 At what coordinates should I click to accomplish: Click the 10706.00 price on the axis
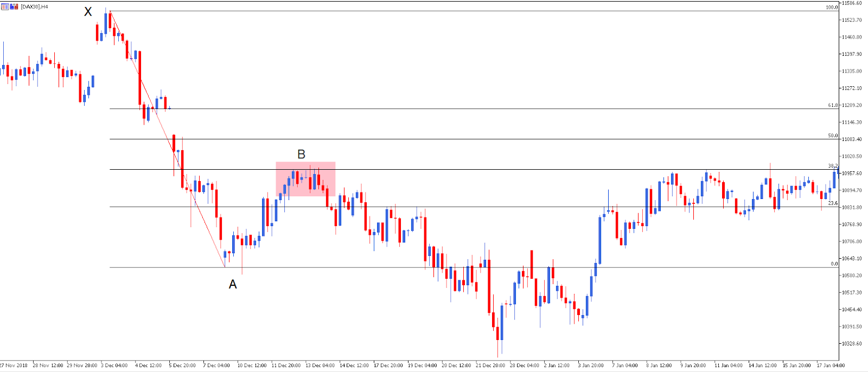pyautogui.click(x=852, y=241)
